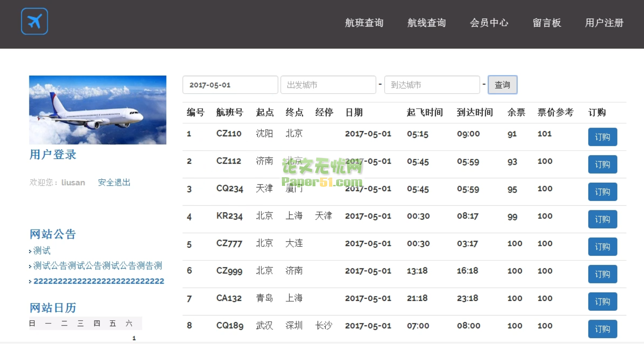644x344 pixels.
Task: Click the date field showing 2017-05-01
Action: coord(230,85)
